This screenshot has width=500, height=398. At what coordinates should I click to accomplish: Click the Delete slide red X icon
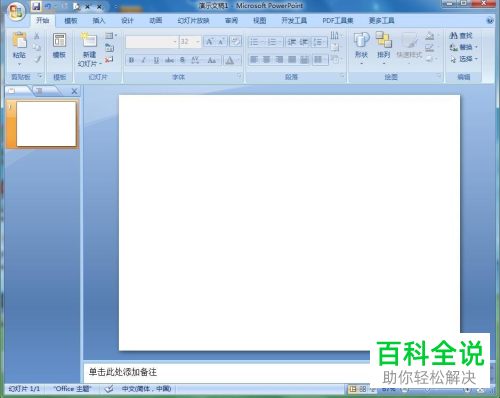coord(109,60)
